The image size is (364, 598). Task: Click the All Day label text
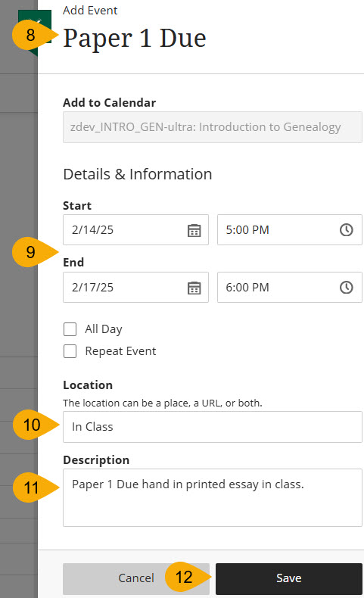[x=104, y=329]
